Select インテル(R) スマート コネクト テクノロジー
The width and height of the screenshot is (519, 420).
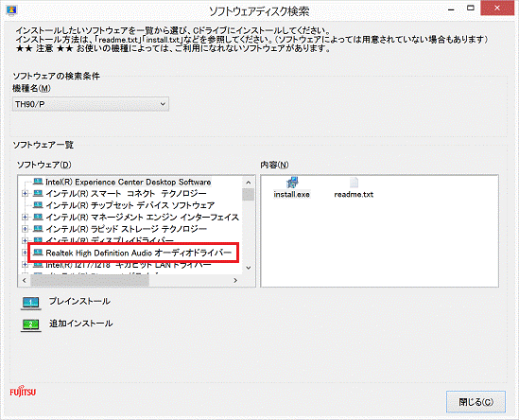126,193
